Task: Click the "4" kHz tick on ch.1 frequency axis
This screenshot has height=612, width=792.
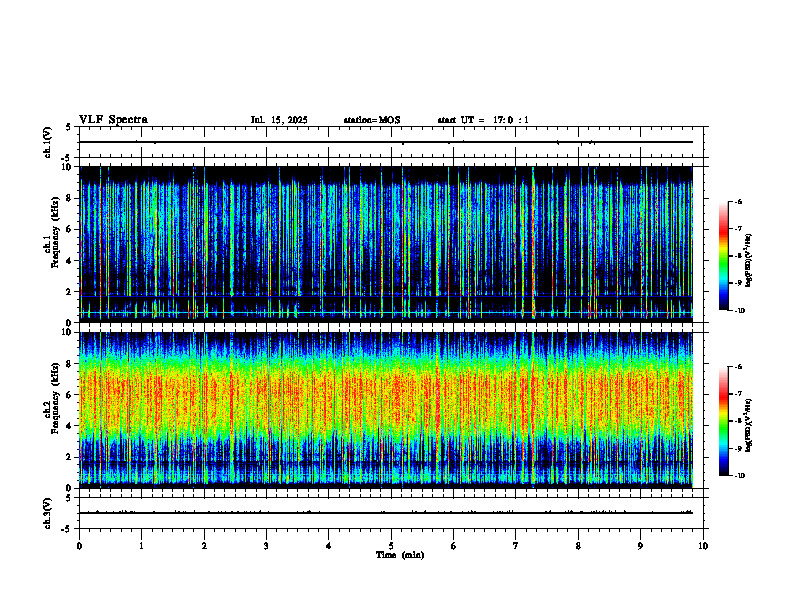Action: point(70,261)
